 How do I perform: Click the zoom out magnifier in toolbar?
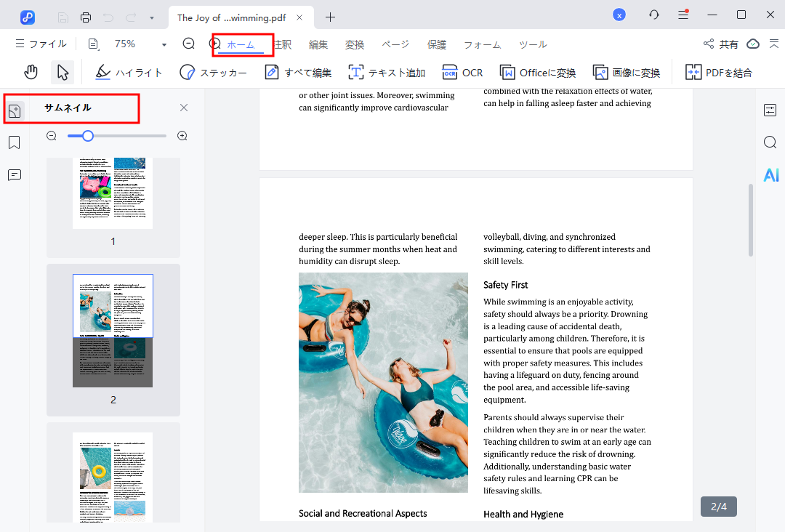[189, 44]
